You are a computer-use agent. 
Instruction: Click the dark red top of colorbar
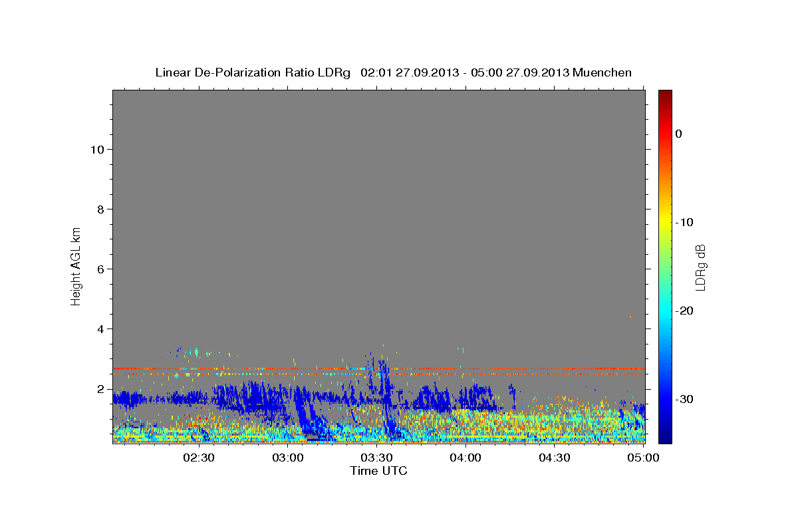[x=665, y=95]
